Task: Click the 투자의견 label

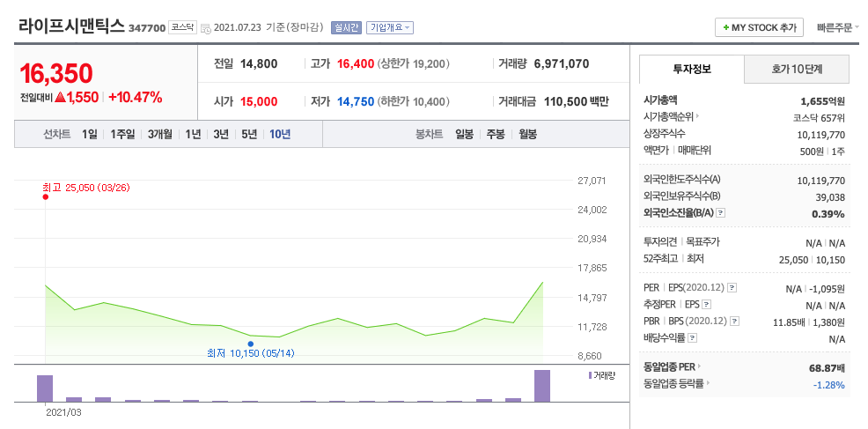Action: pyautogui.click(x=660, y=241)
